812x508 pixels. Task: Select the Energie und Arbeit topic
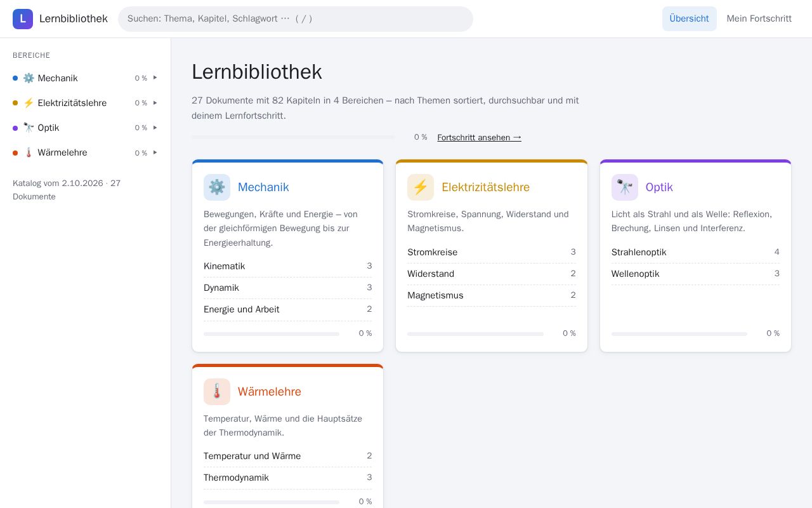coord(288,309)
